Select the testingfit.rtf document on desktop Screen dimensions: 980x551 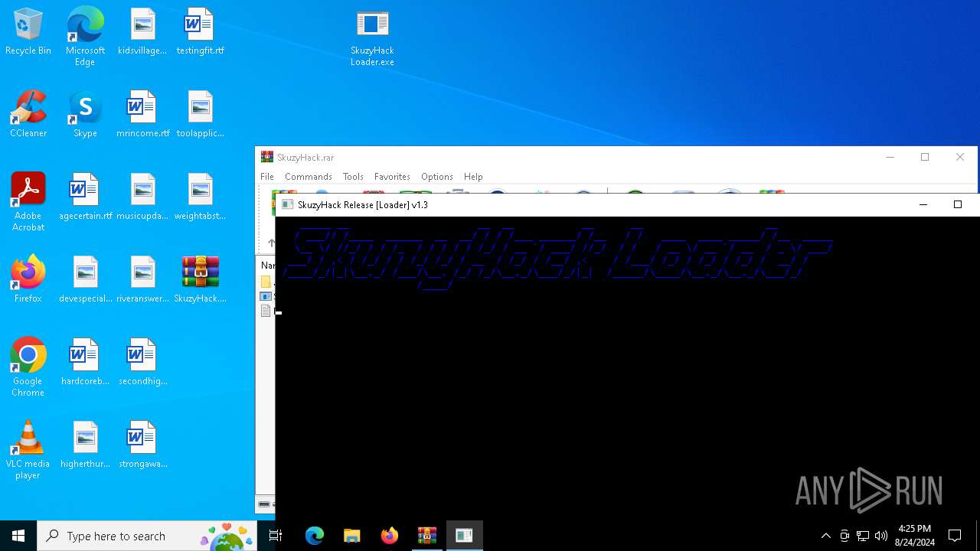200,32
